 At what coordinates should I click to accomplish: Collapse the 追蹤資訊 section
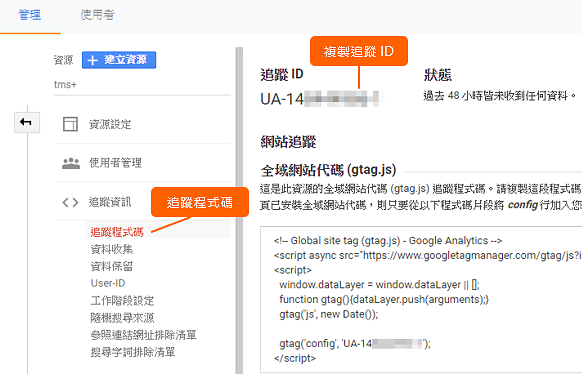coord(110,202)
